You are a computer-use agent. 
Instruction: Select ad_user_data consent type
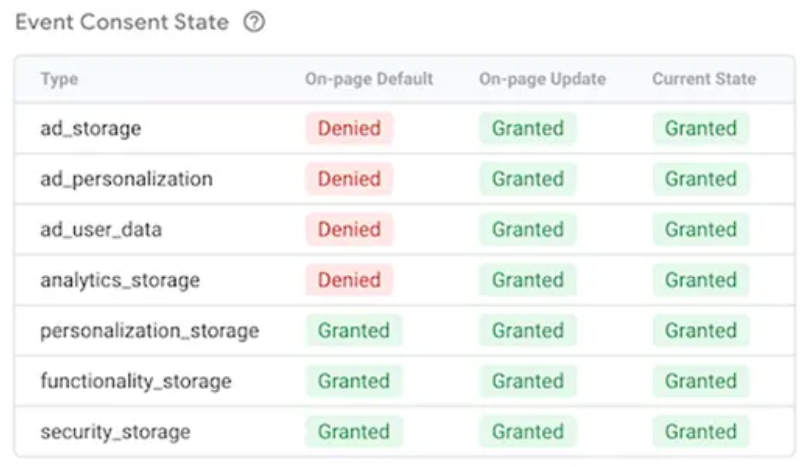point(101,229)
